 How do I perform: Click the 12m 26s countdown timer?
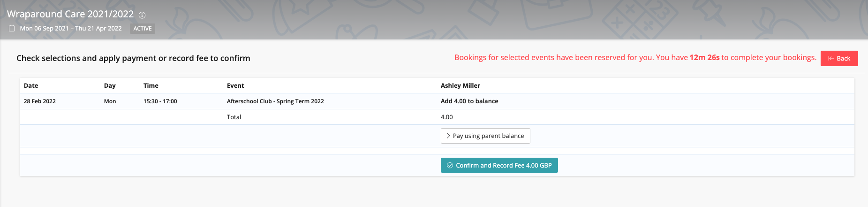click(704, 57)
